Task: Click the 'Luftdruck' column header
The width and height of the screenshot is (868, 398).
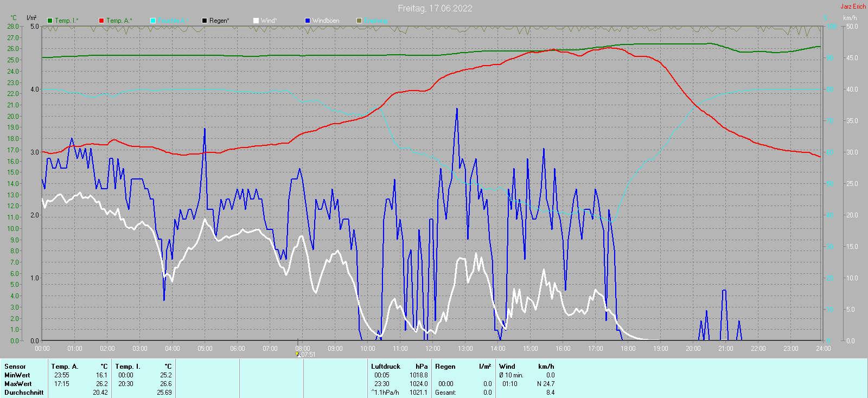Action: pos(386,367)
